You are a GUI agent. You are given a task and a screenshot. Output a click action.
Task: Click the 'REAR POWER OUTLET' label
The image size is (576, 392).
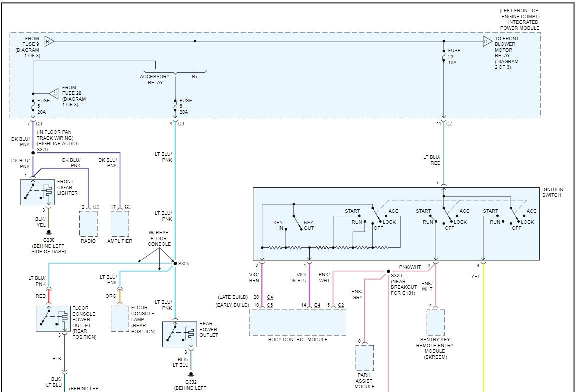click(x=208, y=329)
